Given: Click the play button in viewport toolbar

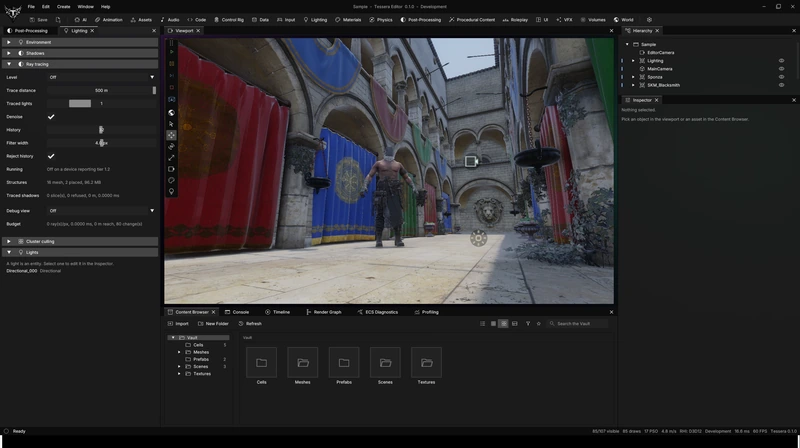Looking at the screenshot, I should (x=171, y=52).
